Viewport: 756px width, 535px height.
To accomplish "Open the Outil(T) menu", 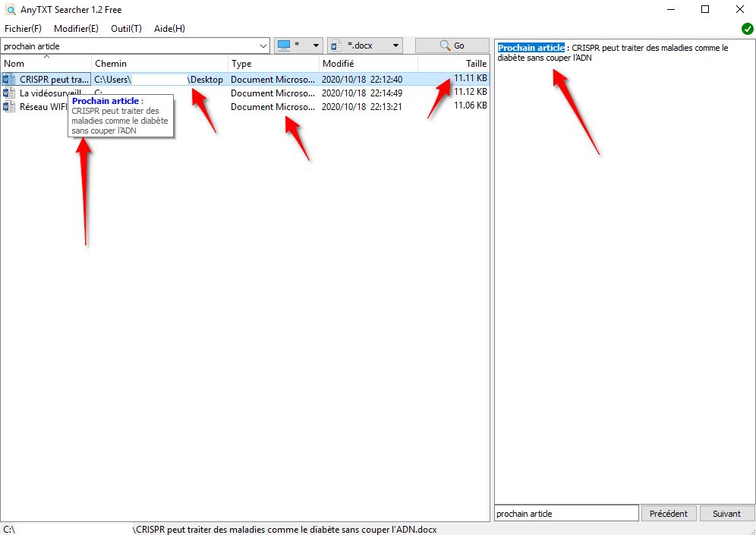I will [126, 28].
